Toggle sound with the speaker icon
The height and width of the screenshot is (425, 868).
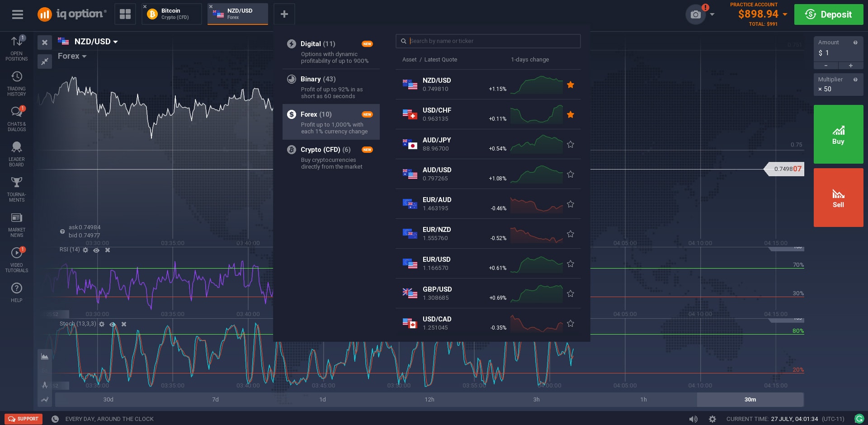693,419
